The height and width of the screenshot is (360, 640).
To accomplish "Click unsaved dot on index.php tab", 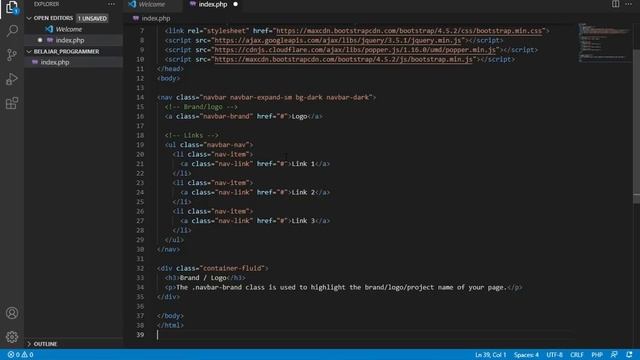I will pyautogui.click(x=236, y=4).
